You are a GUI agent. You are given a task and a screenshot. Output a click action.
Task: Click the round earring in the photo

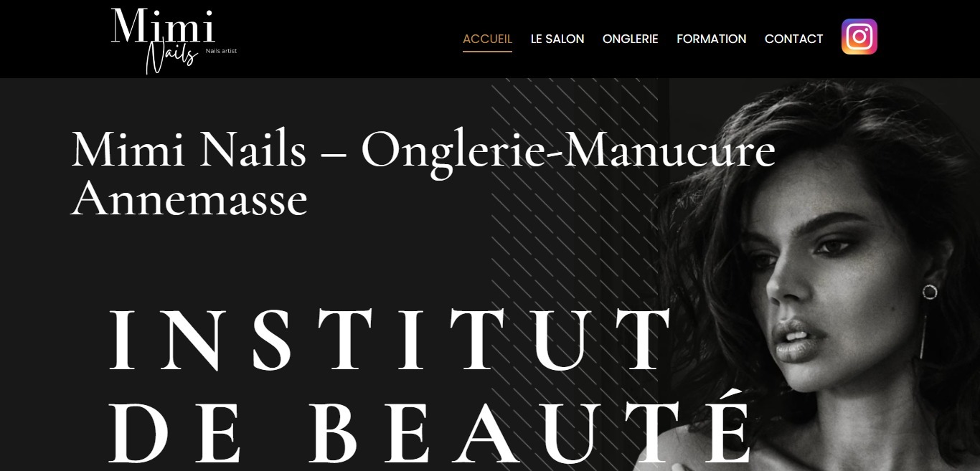pyautogui.click(x=930, y=292)
